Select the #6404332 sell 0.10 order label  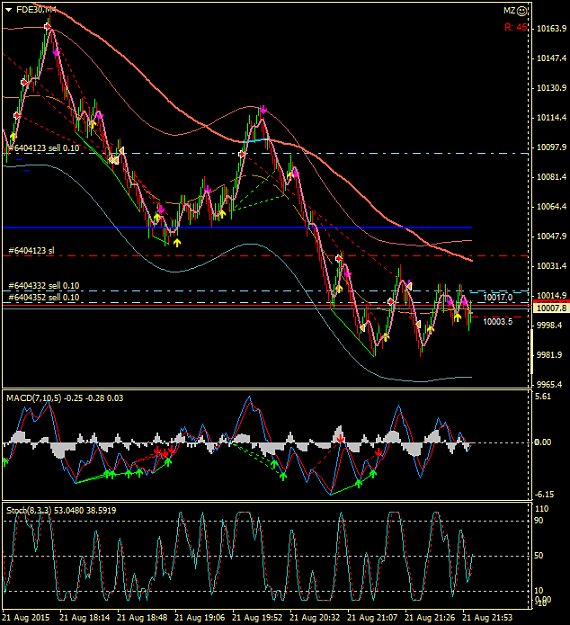tap(44, 286)
